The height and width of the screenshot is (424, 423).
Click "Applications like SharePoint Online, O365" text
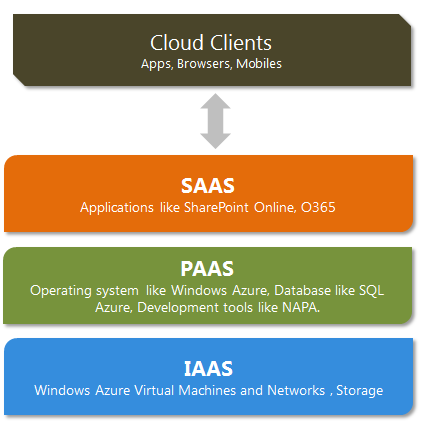coord(208,207)
